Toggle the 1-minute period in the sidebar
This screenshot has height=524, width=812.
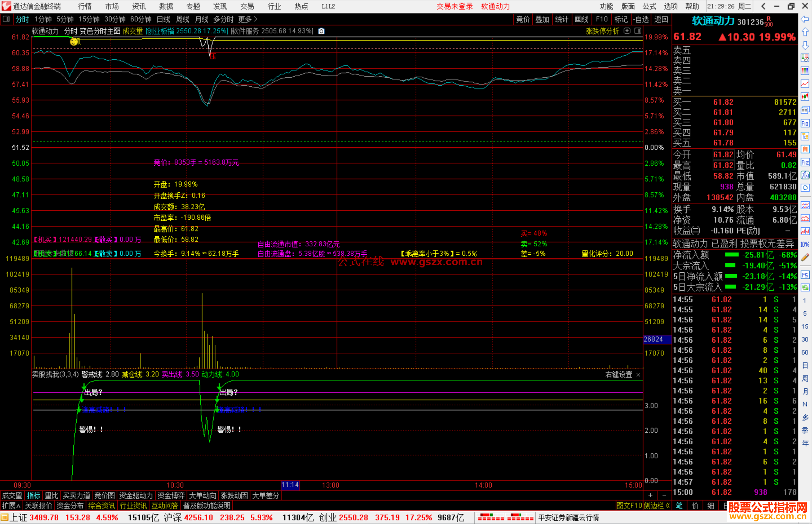coord(805,301)
